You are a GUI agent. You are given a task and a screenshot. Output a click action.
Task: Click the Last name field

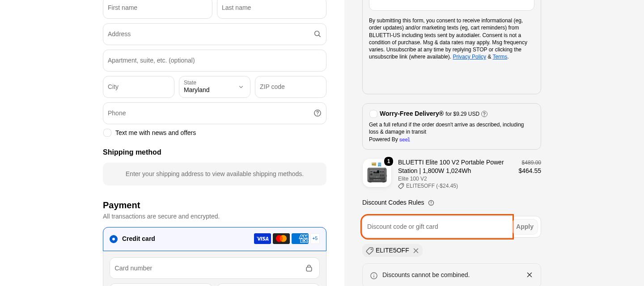tap(271, 8)
